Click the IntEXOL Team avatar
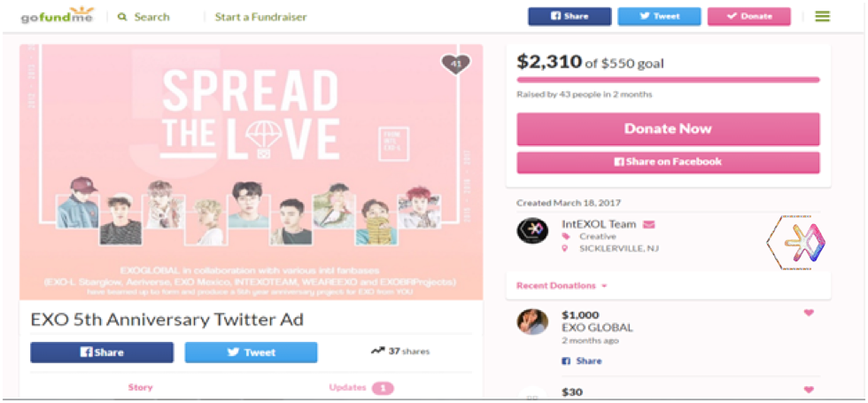This screenshot has width=868, height=403. pyautogui.click(x=532, y=230)
